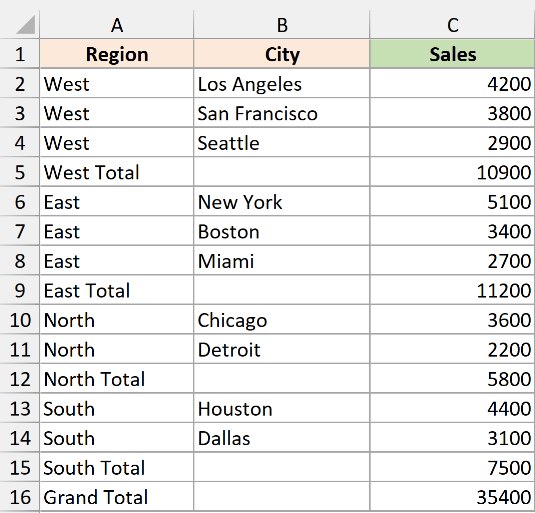Click the Region header cell

pos(117,54)
